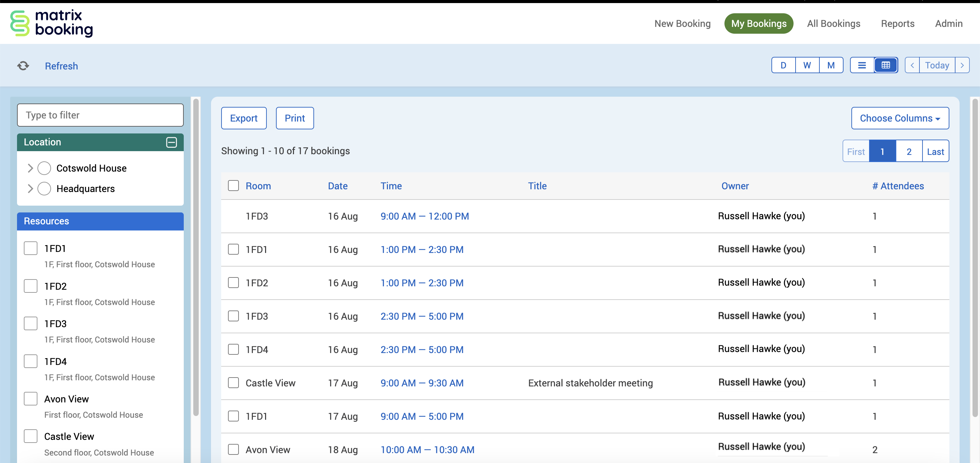The image size is (980, 463).
Task: Open the Choose Columns dropdown
Action: (x=900, y=118)
